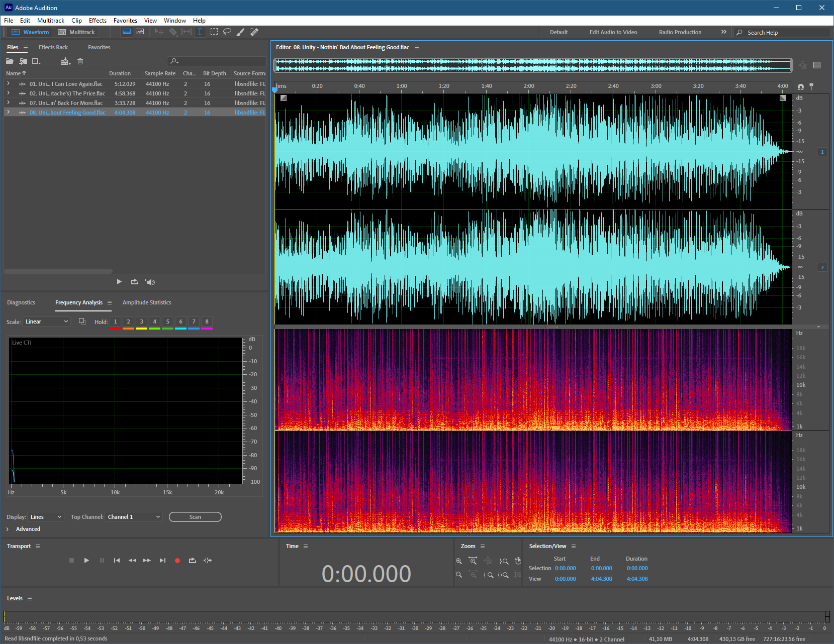Show more workspaces with chevron arrows
The image size is (834, 644).
724,32
